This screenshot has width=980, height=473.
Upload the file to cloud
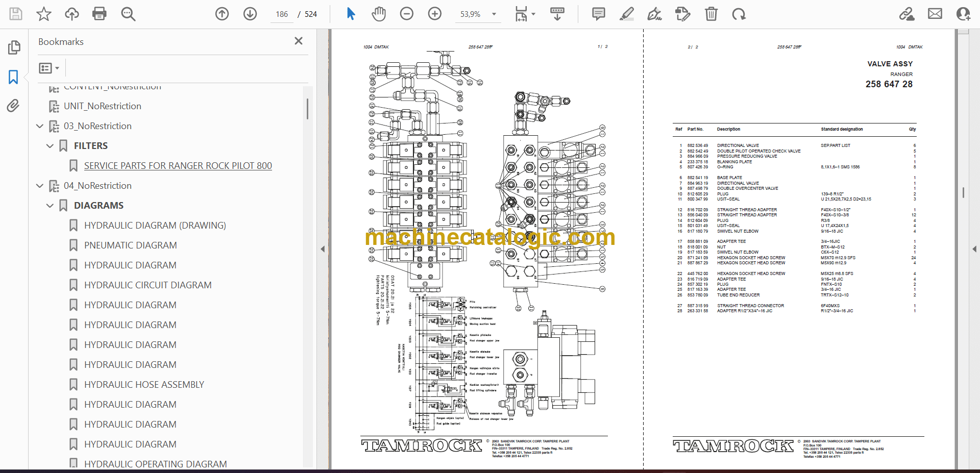(72, 14)
